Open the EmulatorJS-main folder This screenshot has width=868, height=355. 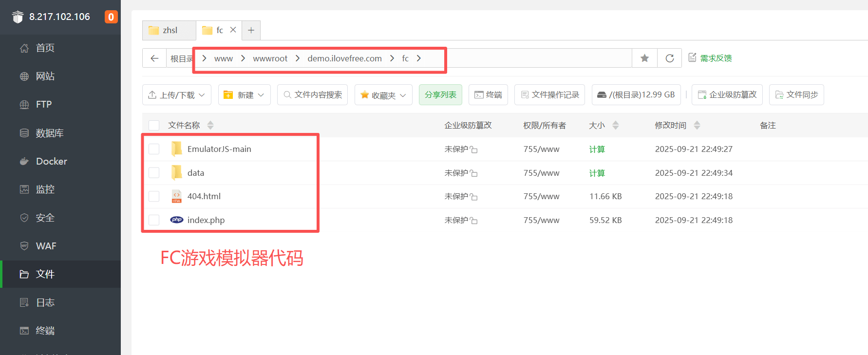click(x=219, y=149)
